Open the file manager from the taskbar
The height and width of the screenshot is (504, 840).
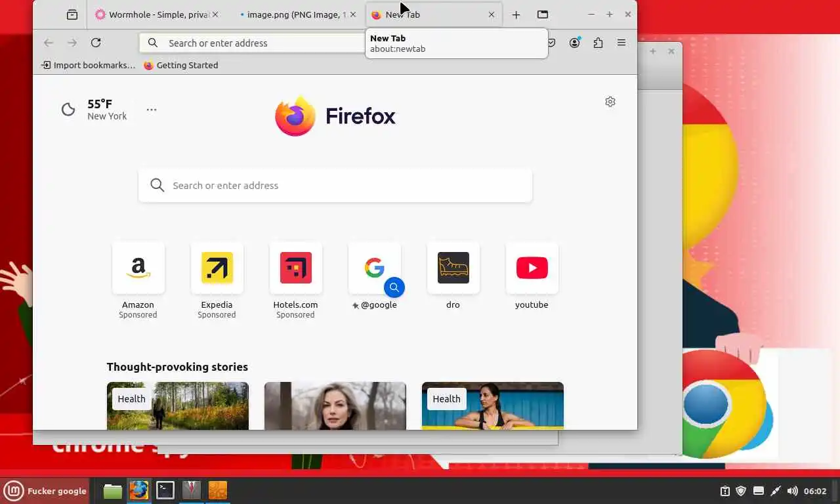click(113, 491)
